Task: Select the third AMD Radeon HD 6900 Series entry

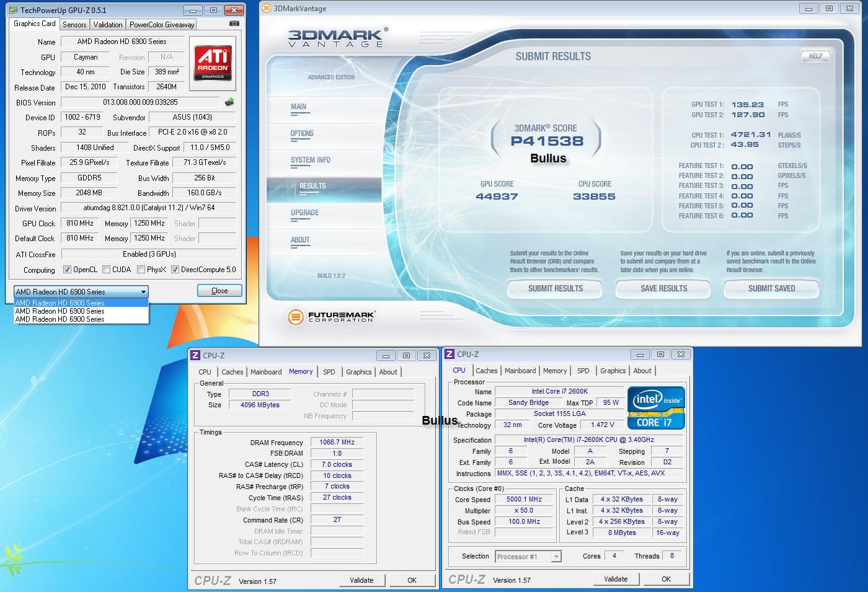Action: (81, 319)
